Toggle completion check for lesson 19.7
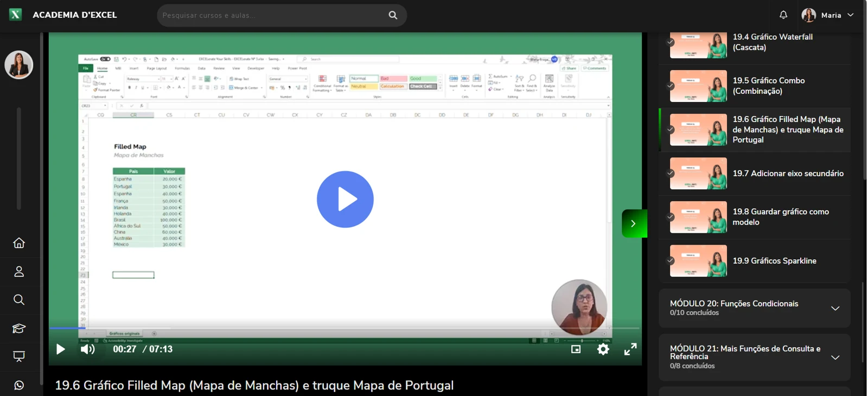 [671, 174]
